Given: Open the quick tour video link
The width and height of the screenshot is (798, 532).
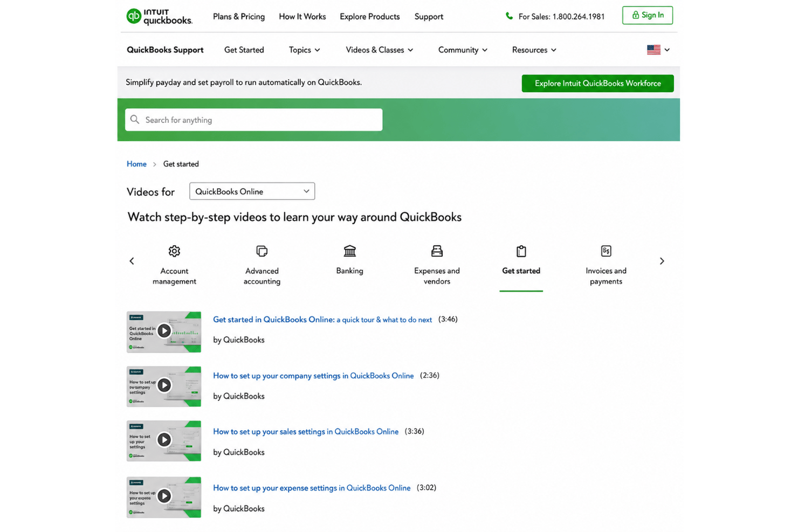Looking at the screenshot, I should (x=322, y=320).
